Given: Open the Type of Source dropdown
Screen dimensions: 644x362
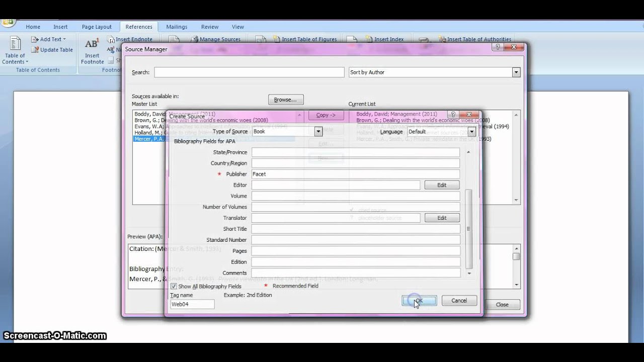Looking at the screenshot, I should (318, 132).
